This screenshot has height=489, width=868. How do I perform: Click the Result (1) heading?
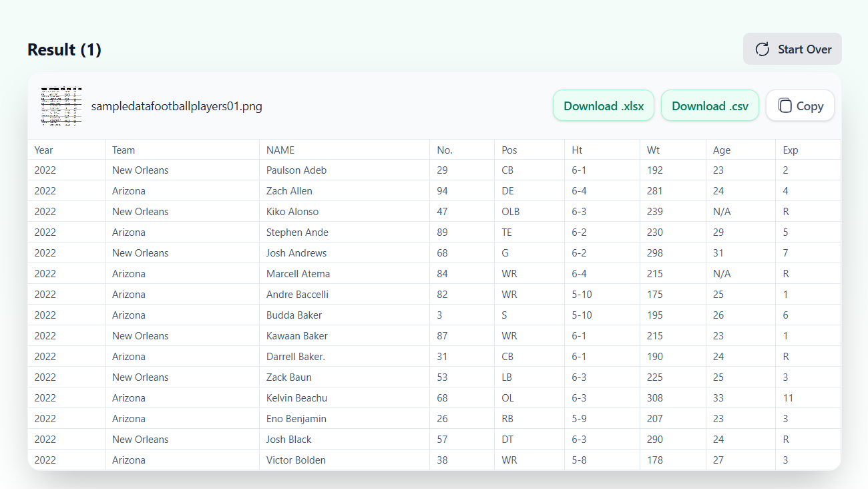tap(64, 50)
